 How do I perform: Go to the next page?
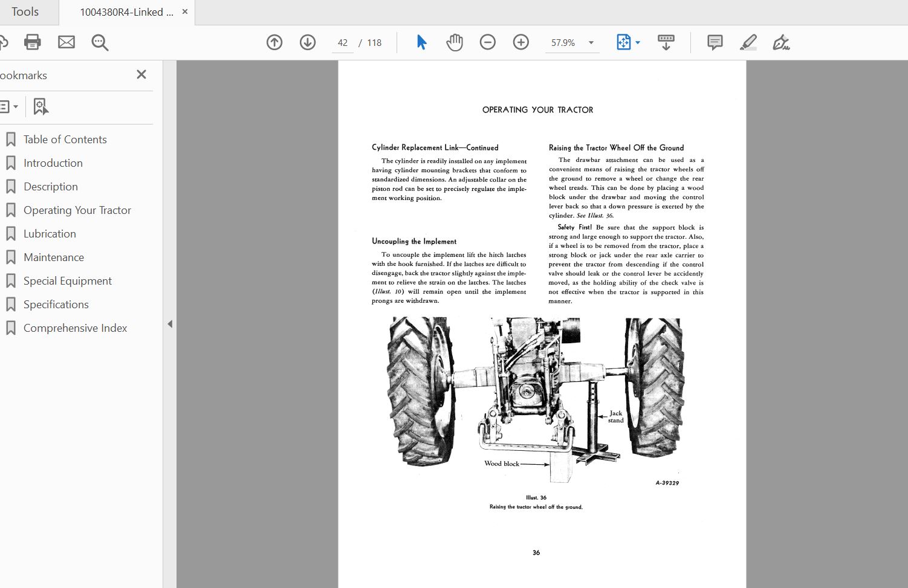[307, 42]
